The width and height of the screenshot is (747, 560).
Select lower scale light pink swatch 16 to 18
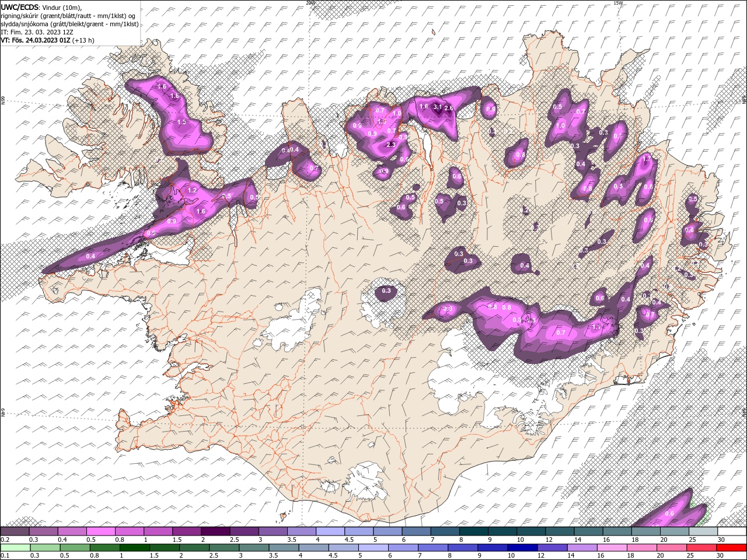coord(611,547)
